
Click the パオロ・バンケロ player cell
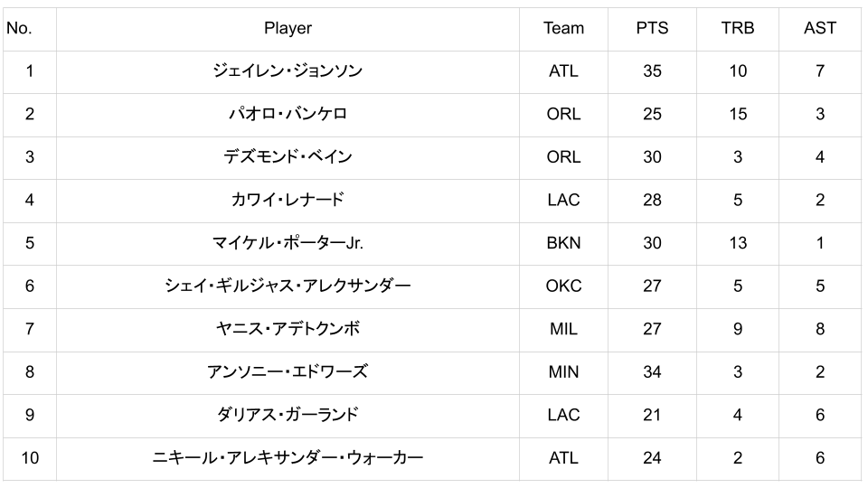[x=288, y=114]
